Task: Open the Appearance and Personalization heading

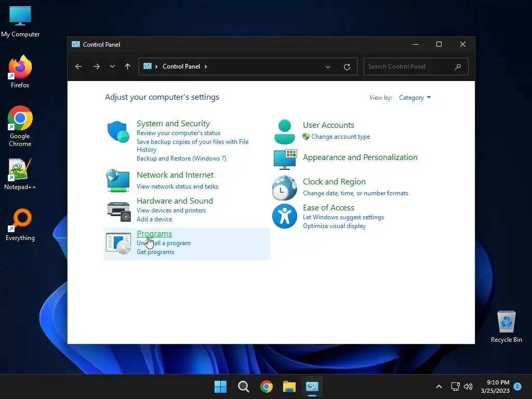Action: [x=360, y=157]
